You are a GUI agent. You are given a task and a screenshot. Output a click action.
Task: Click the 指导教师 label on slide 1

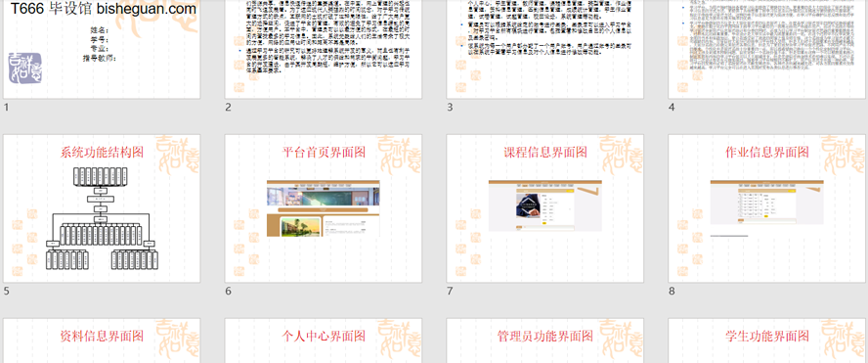[x=100, y=58]
